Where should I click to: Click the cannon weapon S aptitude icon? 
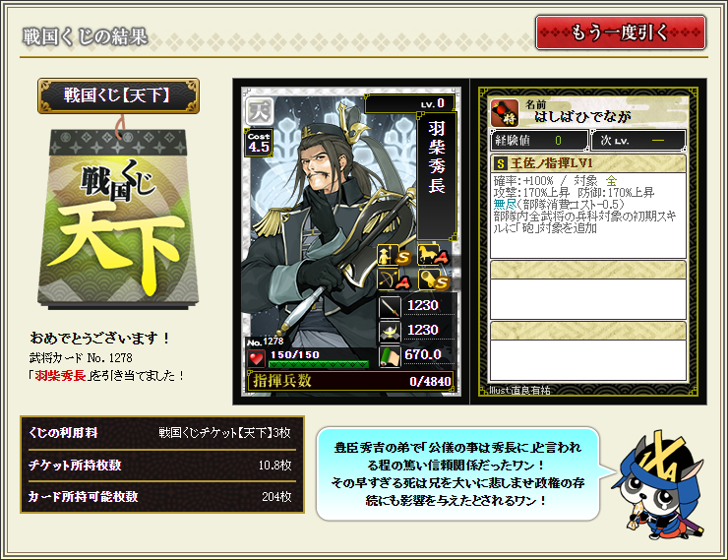(434, 280)
